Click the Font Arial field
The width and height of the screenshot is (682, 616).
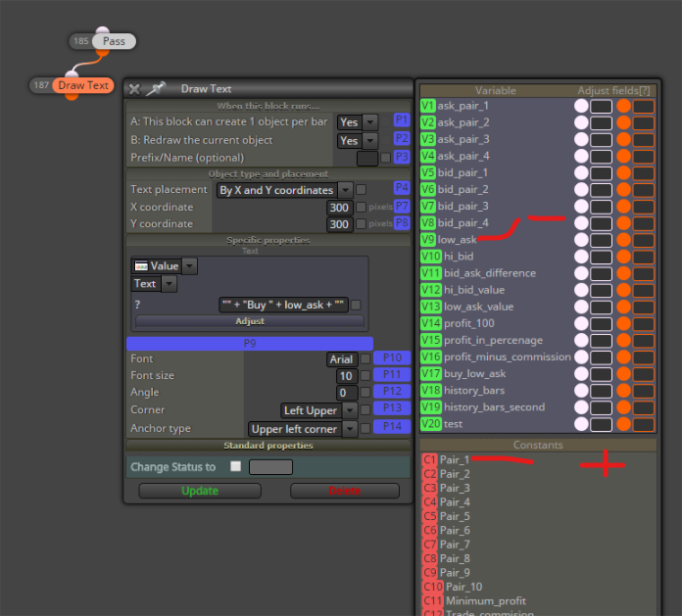(342, 359)
